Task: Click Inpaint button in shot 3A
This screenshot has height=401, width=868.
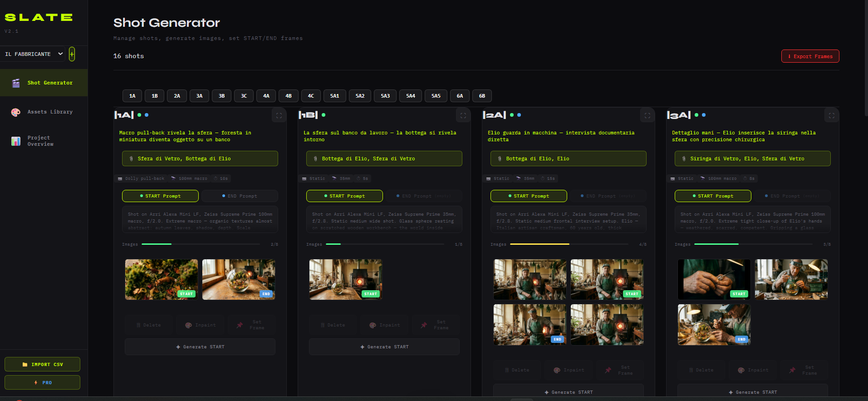Action: (753, 370)
